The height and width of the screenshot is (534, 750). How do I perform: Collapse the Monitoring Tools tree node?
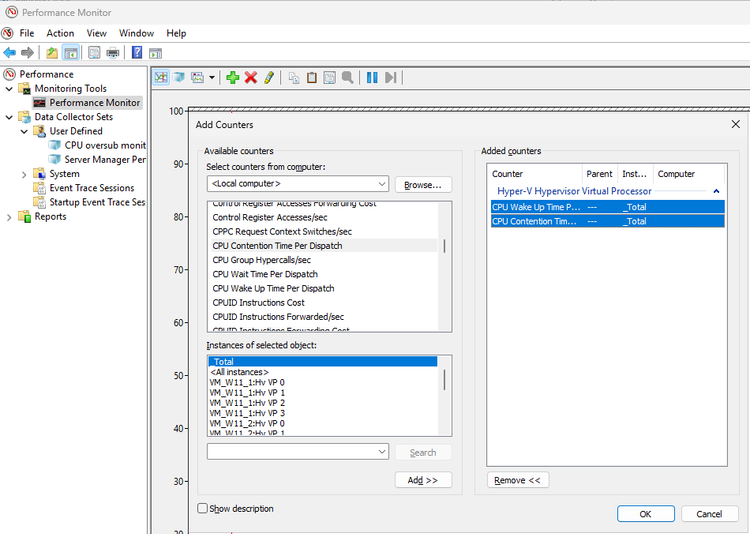click(9, 89)
